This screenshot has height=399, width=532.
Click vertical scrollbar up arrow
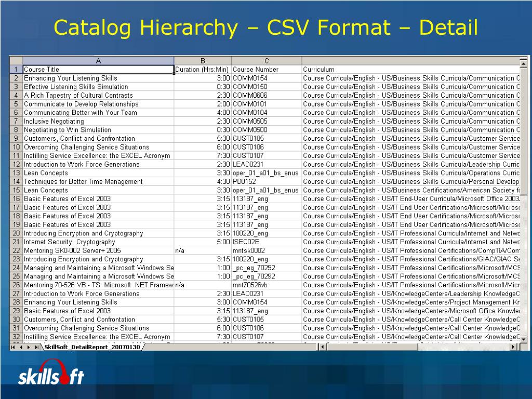coord(524,63)
